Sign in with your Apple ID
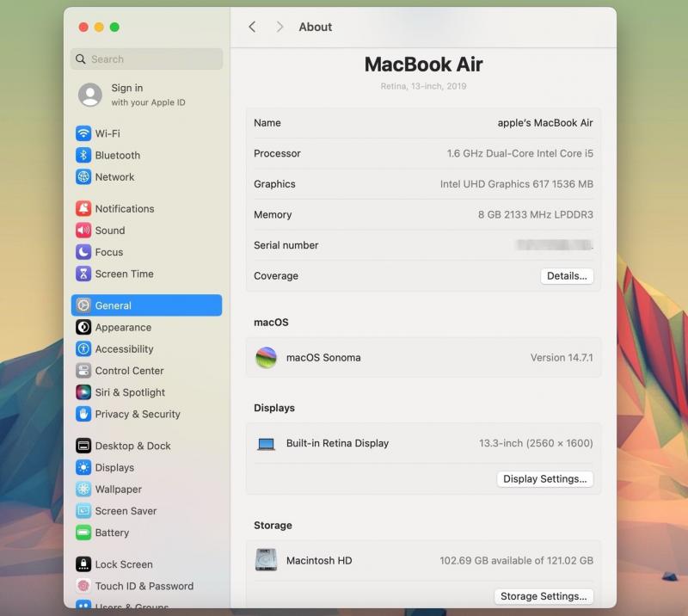688x616 pixels. pos(148,95)
